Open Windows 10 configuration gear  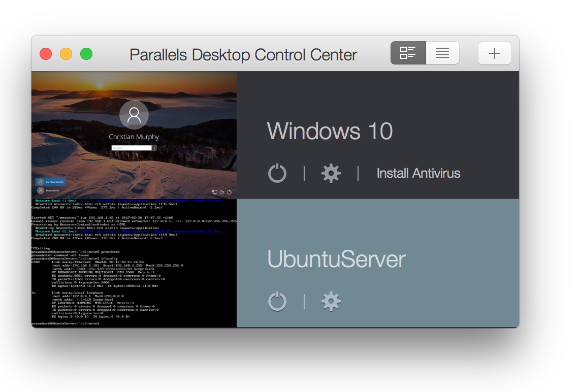(x=331, y=173)
